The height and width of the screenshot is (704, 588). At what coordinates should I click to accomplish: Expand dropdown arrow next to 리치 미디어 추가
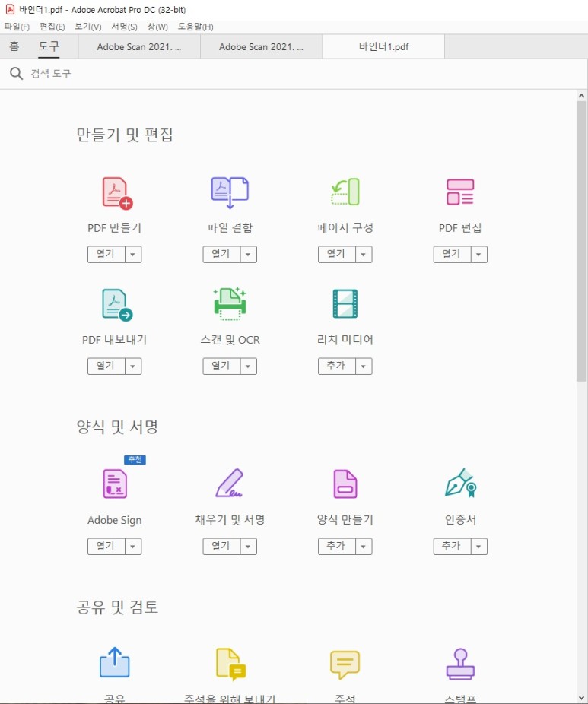coord(364,366)
